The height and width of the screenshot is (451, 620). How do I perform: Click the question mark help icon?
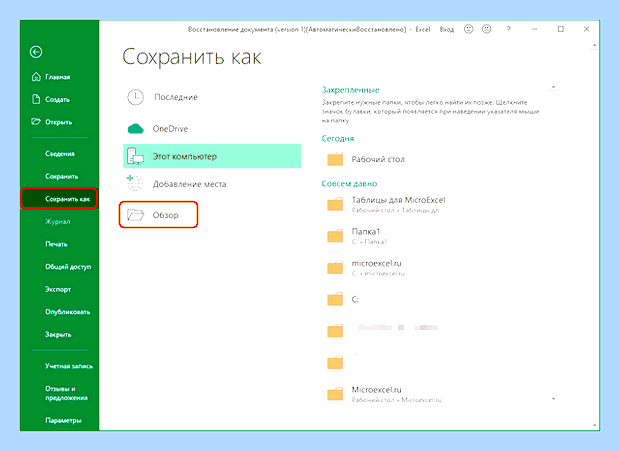pyautogui.click(x=508, y=29)
